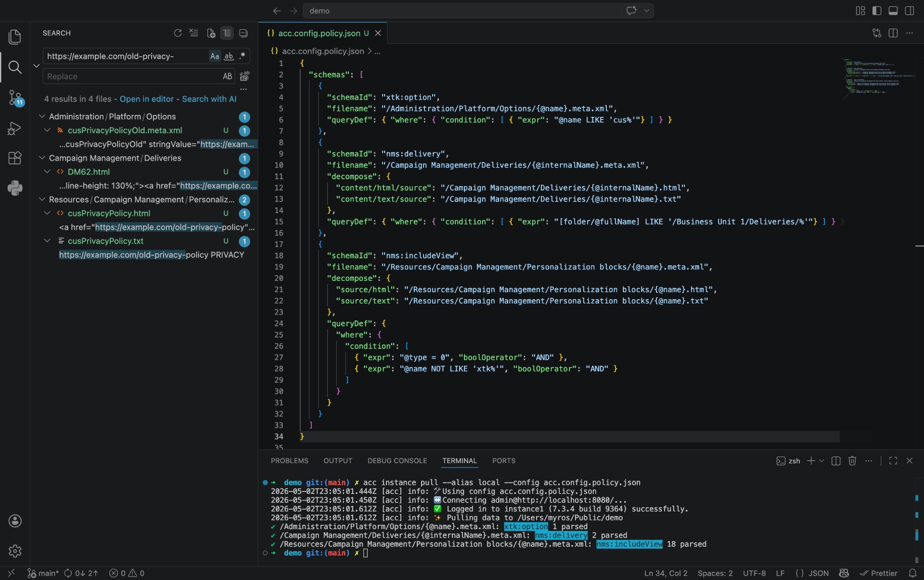The height and width of the screenshot is (580, 924).
Task: Open the Manage gear menu
Action: pyautogui.click(x=15, y=551)
